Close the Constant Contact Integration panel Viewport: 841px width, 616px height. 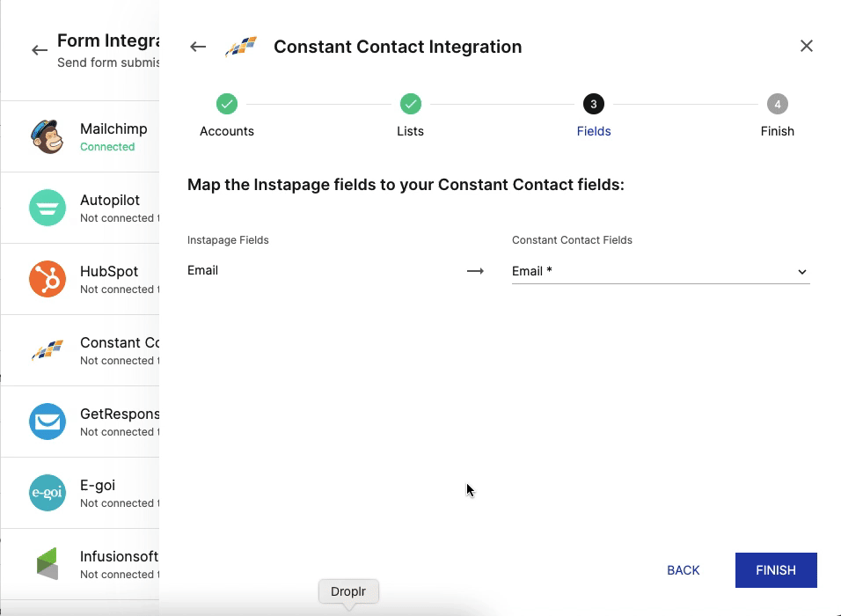pos(806,46)
